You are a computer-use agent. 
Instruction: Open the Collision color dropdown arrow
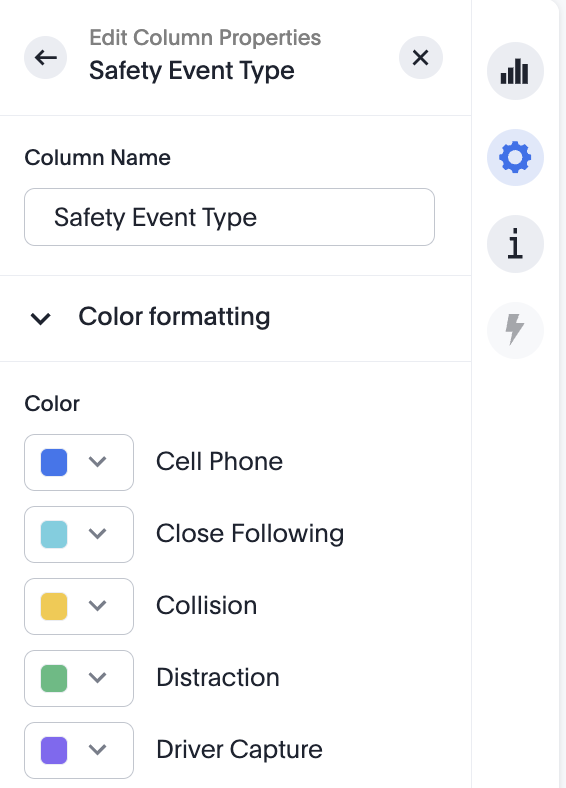coord(97,606)
